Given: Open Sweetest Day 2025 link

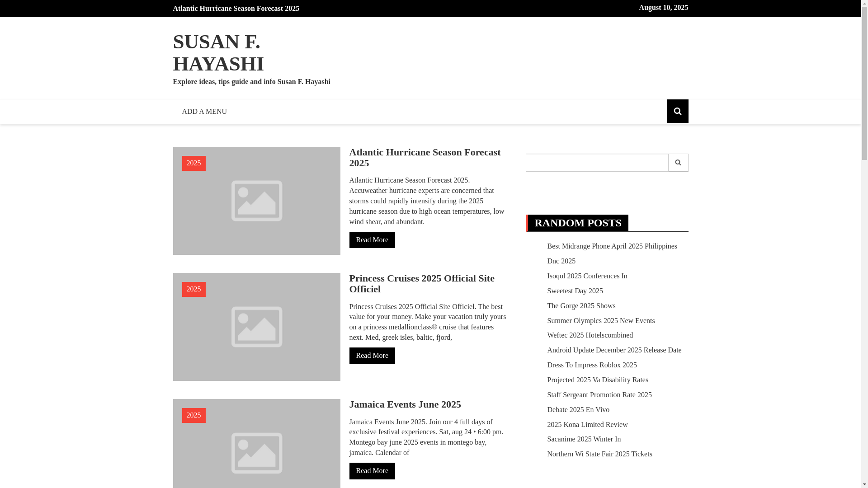Looking at the screenshot, I should [575, 291].
